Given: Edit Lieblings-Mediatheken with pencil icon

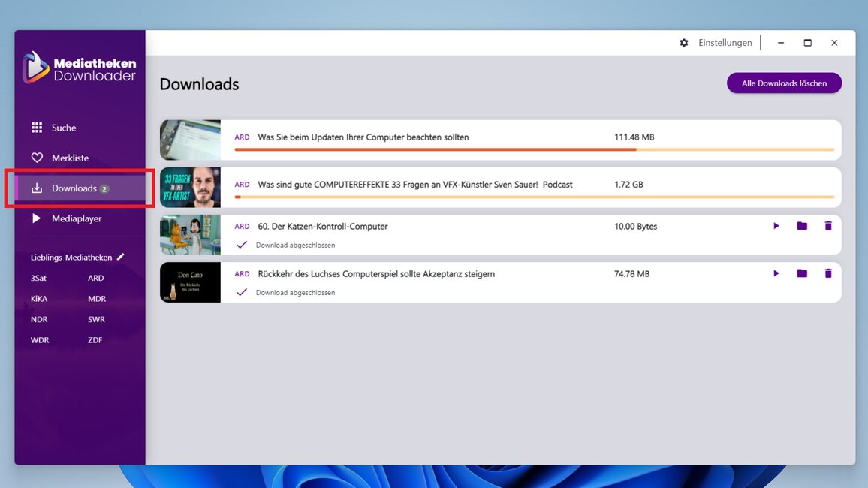Looking at the screenshot, I should tap(121, 257).
